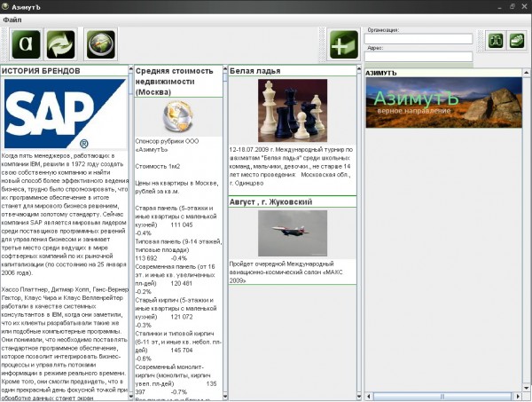This screenshot has height=402, width=532.
Task: Click the Организация input field
Action: pyautogui.click(x=418, y=38)
